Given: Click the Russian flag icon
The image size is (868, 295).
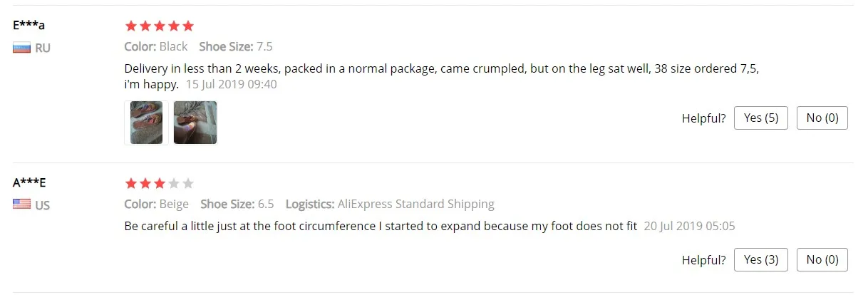Looking at the screenshot, I should click(x=22, y=48).
